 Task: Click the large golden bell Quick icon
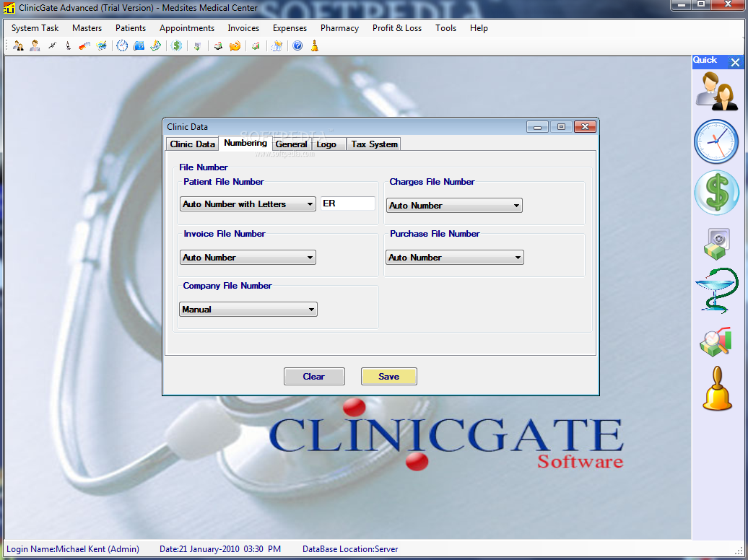(x=717, y=389)
